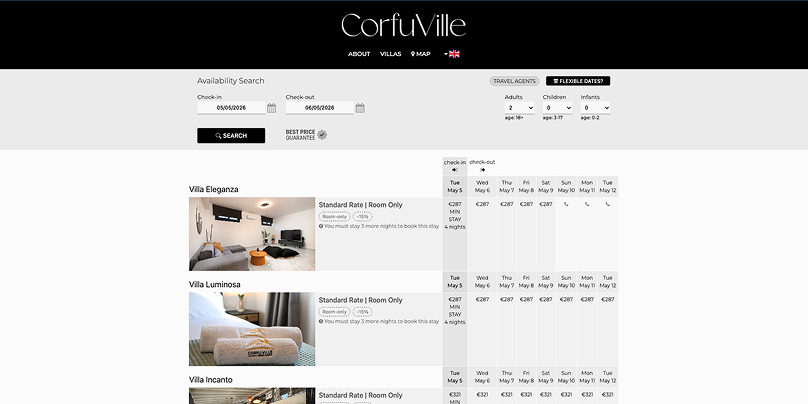Screen dimensions: 808x404
Task: Click Room-only tag for Villa Eleganza
Action: pyautogui.click(x=334, y=217)
